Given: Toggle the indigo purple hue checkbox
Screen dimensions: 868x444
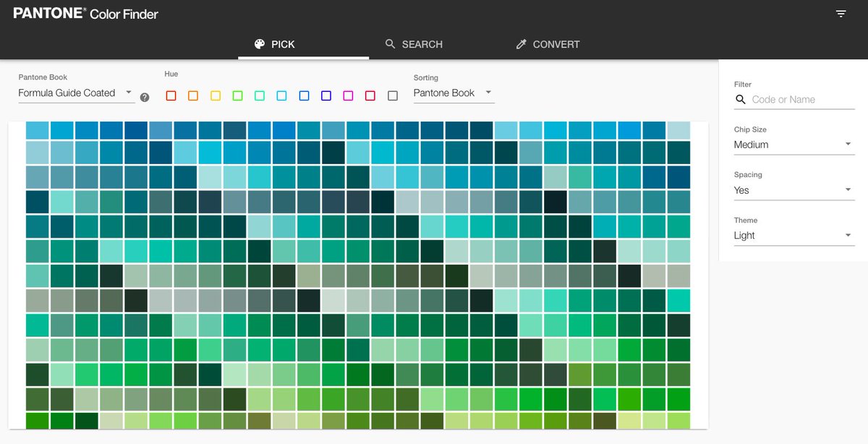Looking at the screenshot, I should click(326, 95).
